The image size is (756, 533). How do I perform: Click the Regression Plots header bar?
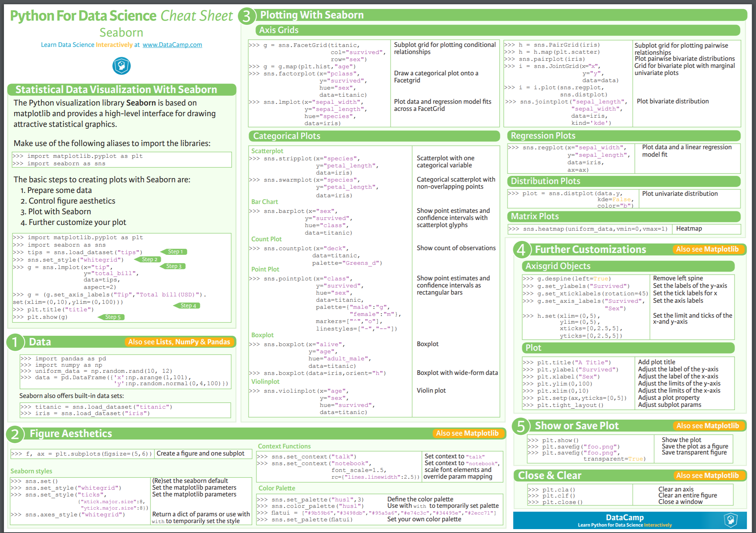tap(543, 135)
